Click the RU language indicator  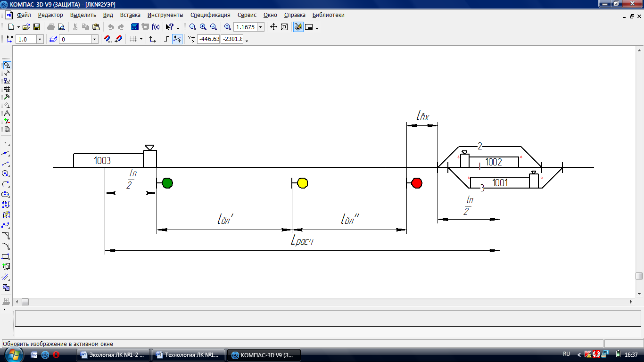click(566, 354)
